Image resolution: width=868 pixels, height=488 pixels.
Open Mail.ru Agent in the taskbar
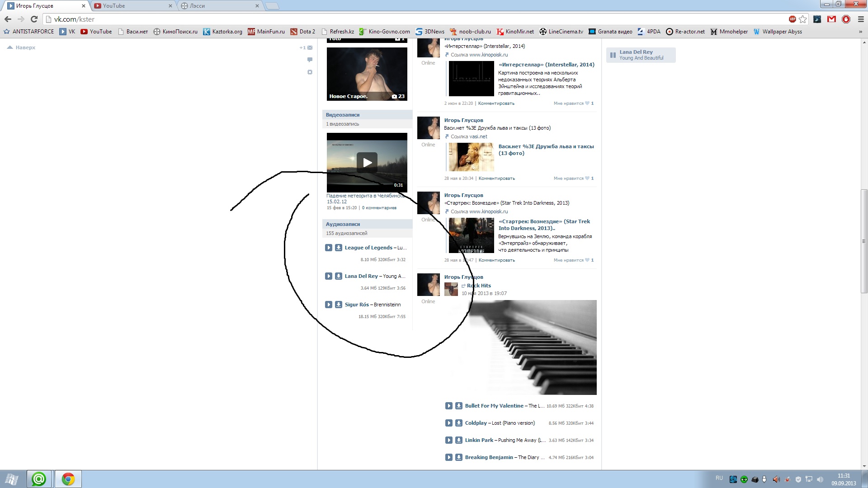(x=39, y=479)
